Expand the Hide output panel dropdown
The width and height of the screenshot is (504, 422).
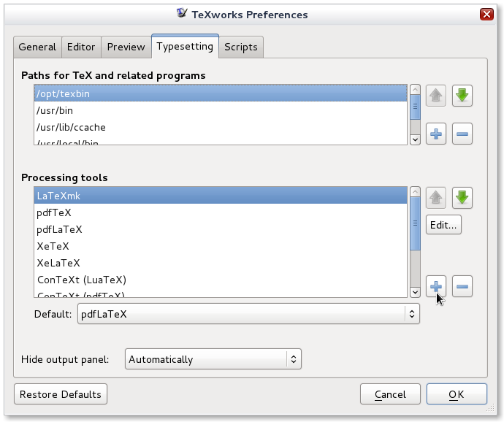pos(213,359)
